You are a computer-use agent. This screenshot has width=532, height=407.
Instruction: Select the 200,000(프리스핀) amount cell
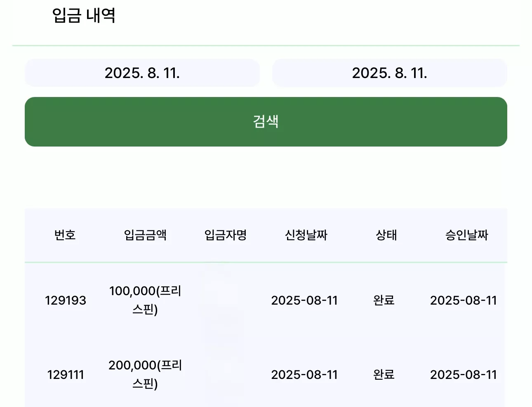145,374
